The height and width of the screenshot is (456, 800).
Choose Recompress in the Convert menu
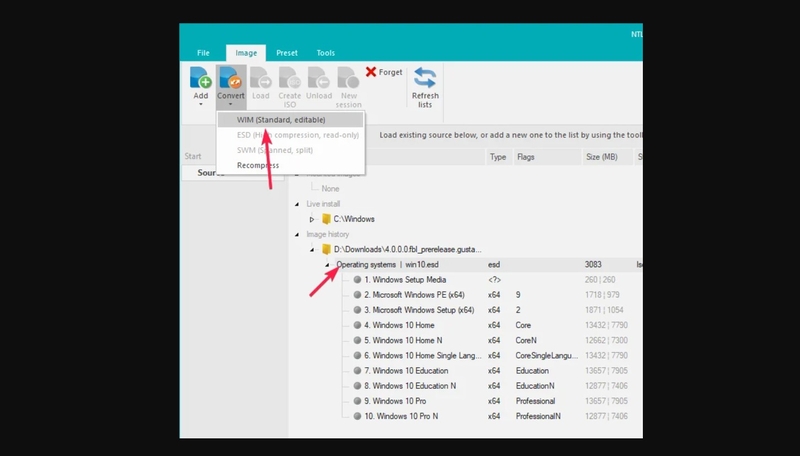[290, 165]
